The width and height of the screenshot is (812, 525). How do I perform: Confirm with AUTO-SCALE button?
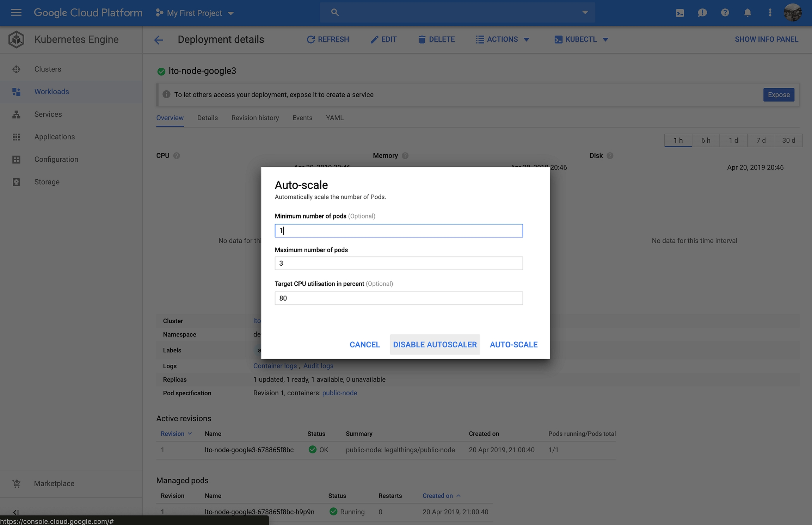click(x=513, y=345)
